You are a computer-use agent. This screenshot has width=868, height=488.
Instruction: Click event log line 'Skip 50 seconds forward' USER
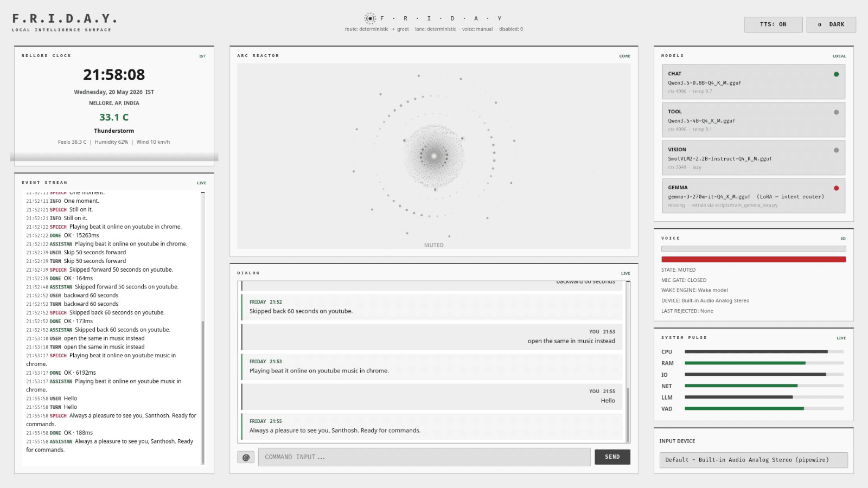click(76, 253)
